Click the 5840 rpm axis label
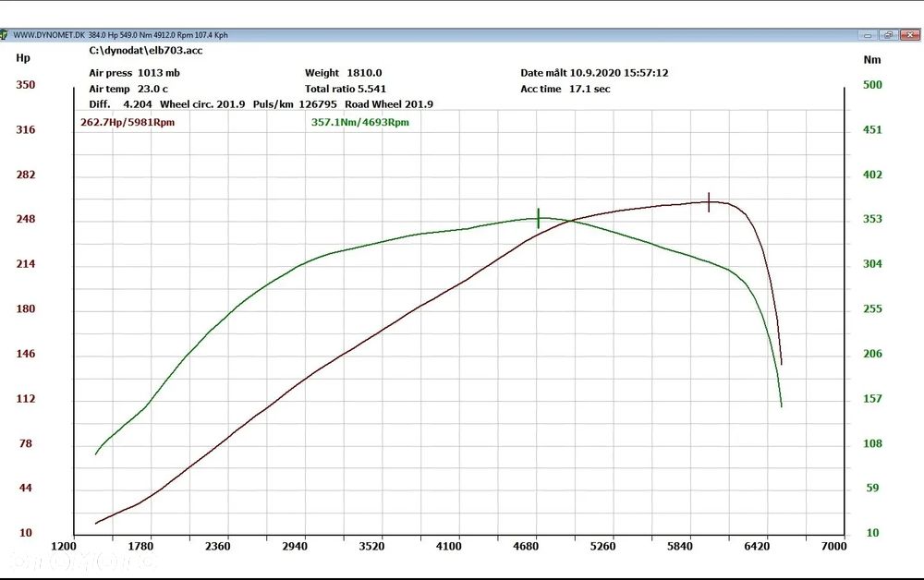This screenshot has height=580, width=924. pos(679,547)
